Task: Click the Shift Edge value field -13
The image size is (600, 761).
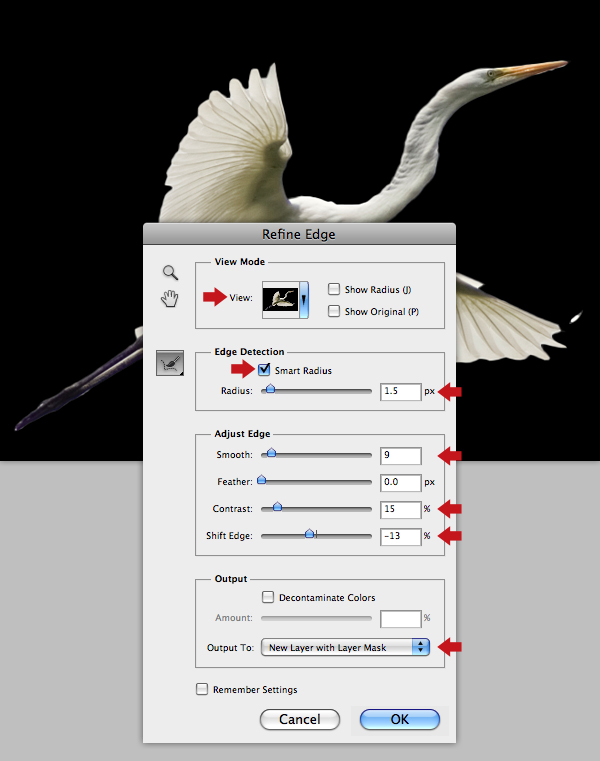Action: [400, 537]
